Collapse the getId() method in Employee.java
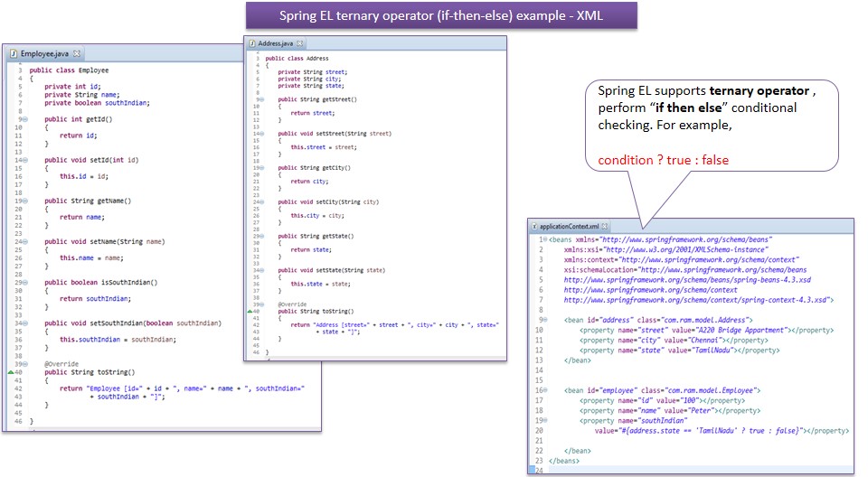This screenshot has width=868, height=477. (x=25, y=119)
